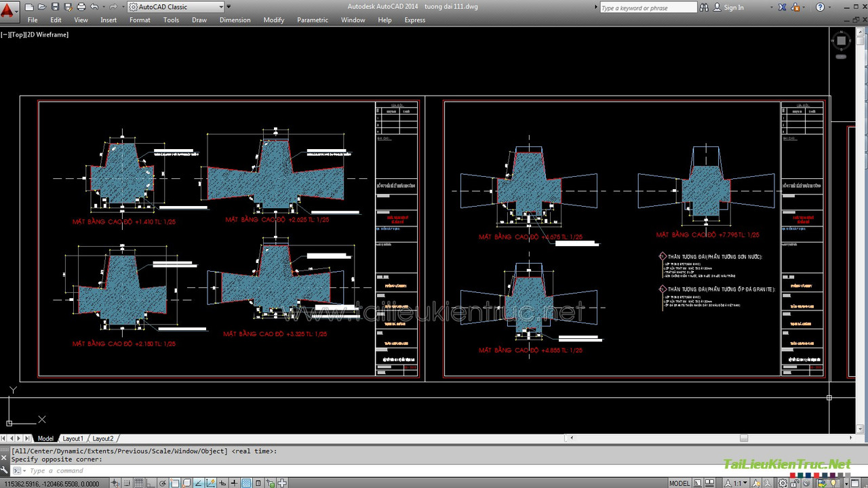Click the Save As icon
Viewport: 868px width, 488px height.
68,7
